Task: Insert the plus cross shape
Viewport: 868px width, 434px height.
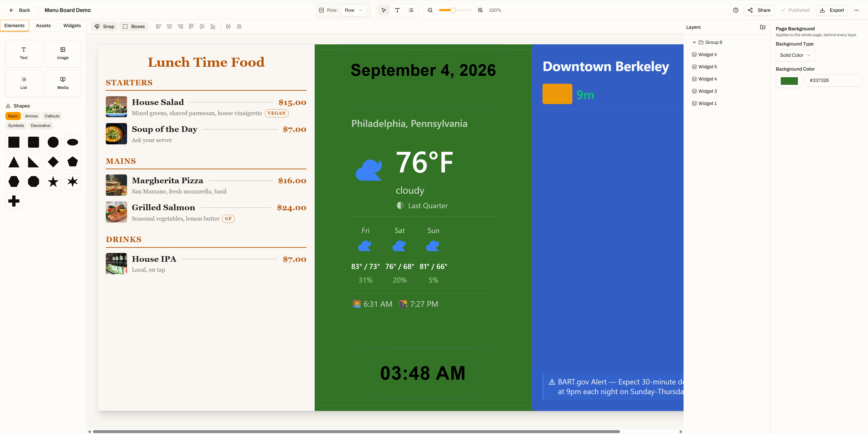Action: click(x=14, y=201)
